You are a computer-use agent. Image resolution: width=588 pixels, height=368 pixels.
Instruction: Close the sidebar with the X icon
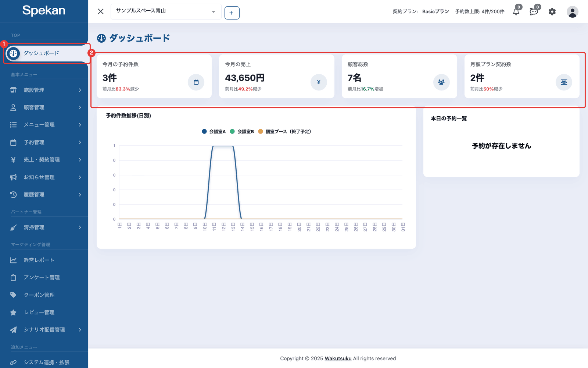tap(101, 11)
